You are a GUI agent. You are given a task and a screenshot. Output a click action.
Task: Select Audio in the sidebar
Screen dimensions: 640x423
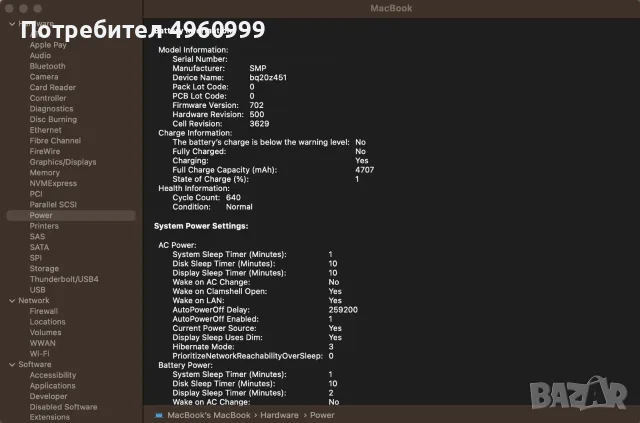[40, 56]
